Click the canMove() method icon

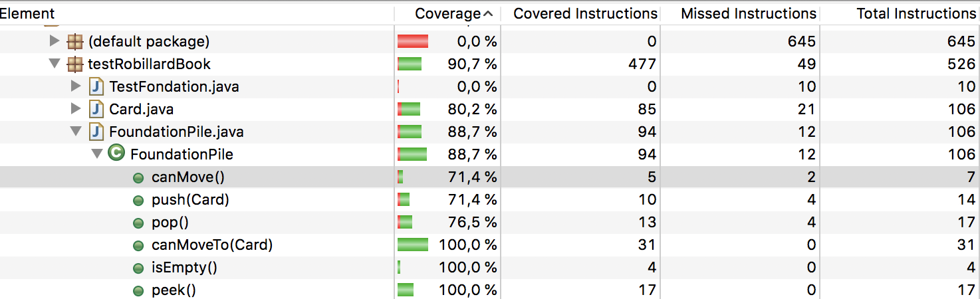click(138, 177)
